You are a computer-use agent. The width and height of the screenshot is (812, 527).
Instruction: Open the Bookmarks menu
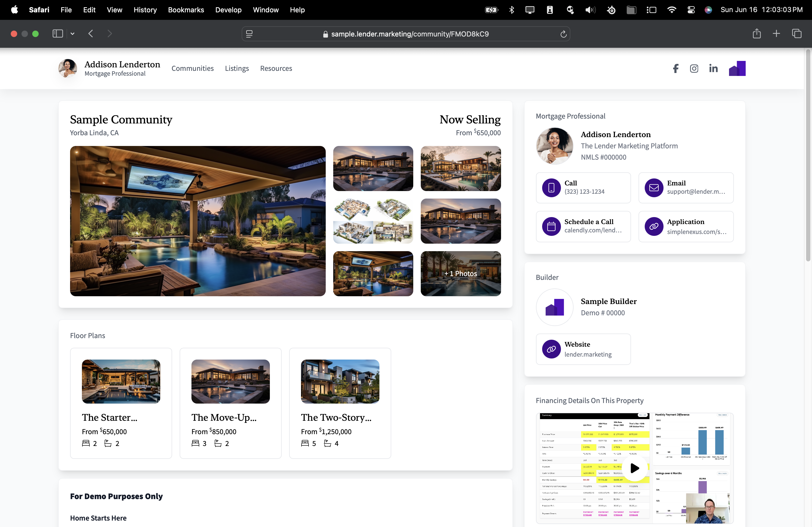pos(186,10)
